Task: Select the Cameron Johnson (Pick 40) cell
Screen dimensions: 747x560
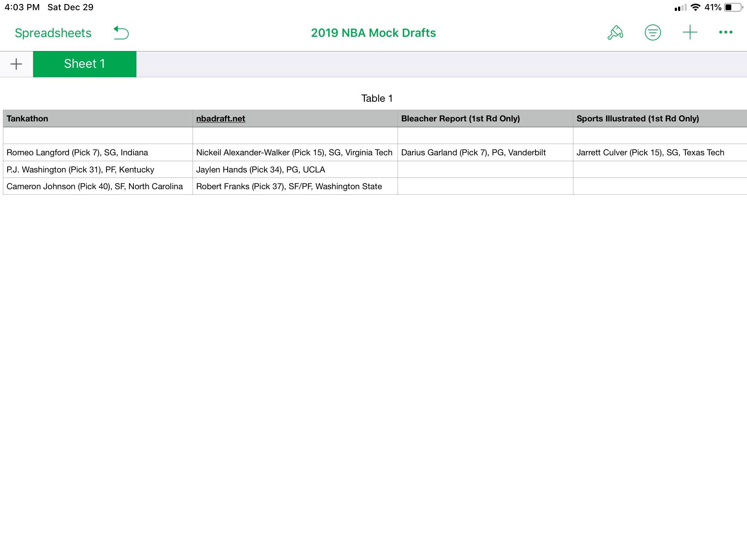Action: (98, 186)
